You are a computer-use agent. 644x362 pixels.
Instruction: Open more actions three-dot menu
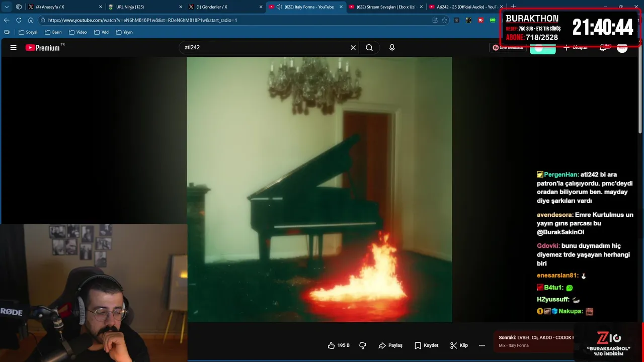click(x=482, y=345)
